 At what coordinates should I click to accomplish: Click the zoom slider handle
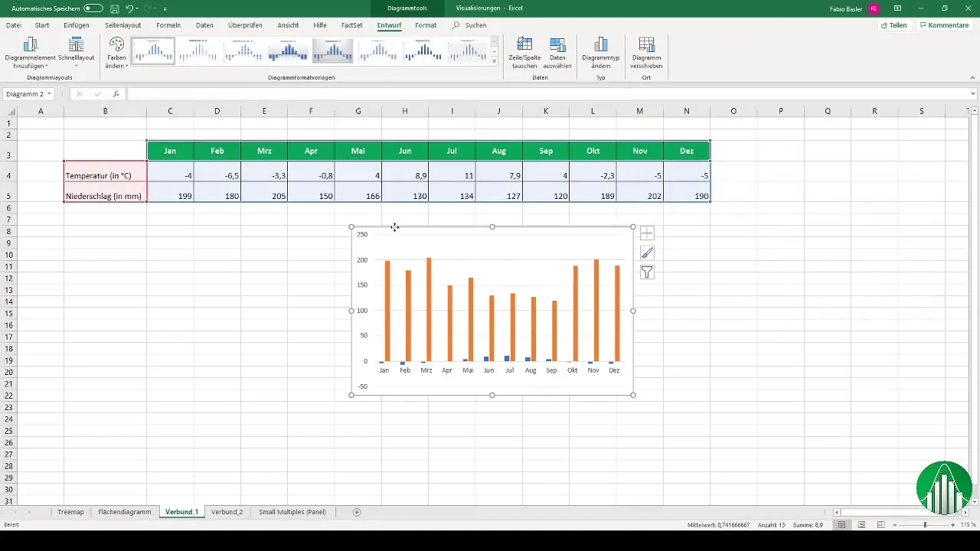pyautogui.click(x=925, y=525)
